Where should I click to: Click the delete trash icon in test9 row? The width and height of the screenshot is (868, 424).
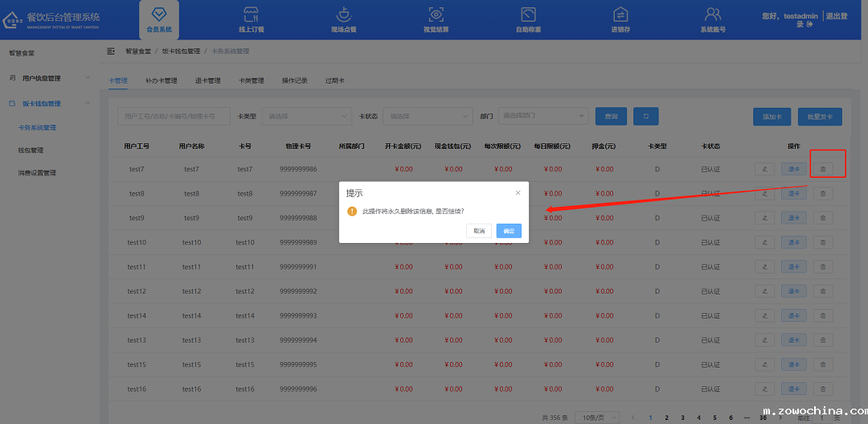pos(823,218)
